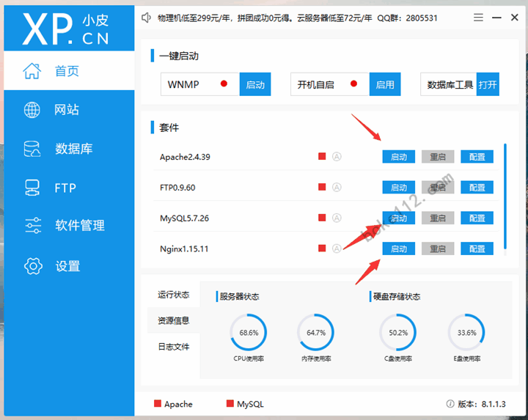Image resolution: width=528 pixels, height=420 pixels.
Task: Switch to 资源信息 tab
Action: 174,320
